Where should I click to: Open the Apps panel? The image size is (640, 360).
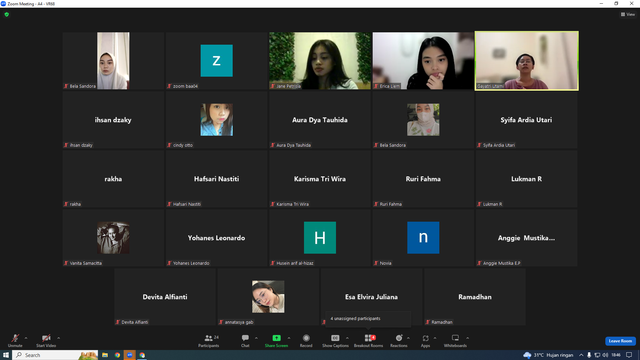tap(425, 340)
